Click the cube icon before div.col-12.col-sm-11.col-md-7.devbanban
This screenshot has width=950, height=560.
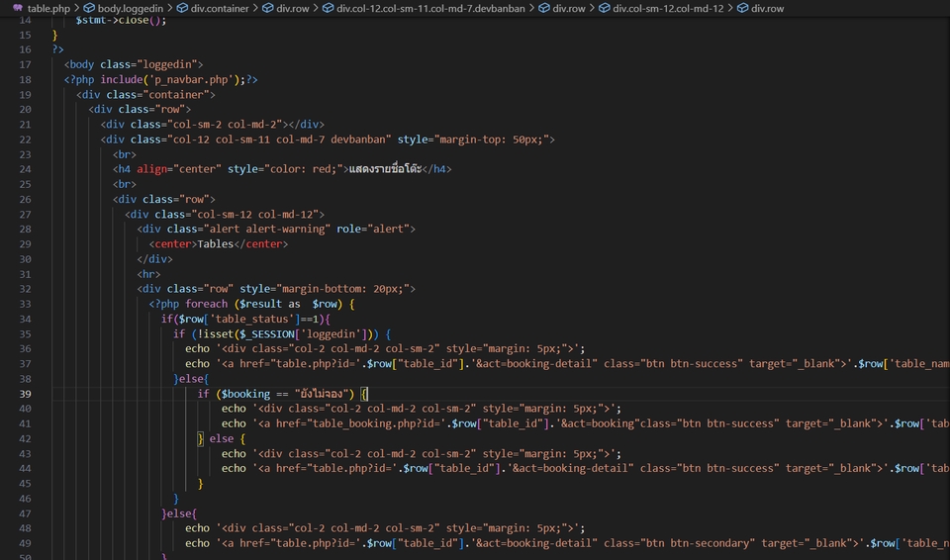[x=328, y=9]
